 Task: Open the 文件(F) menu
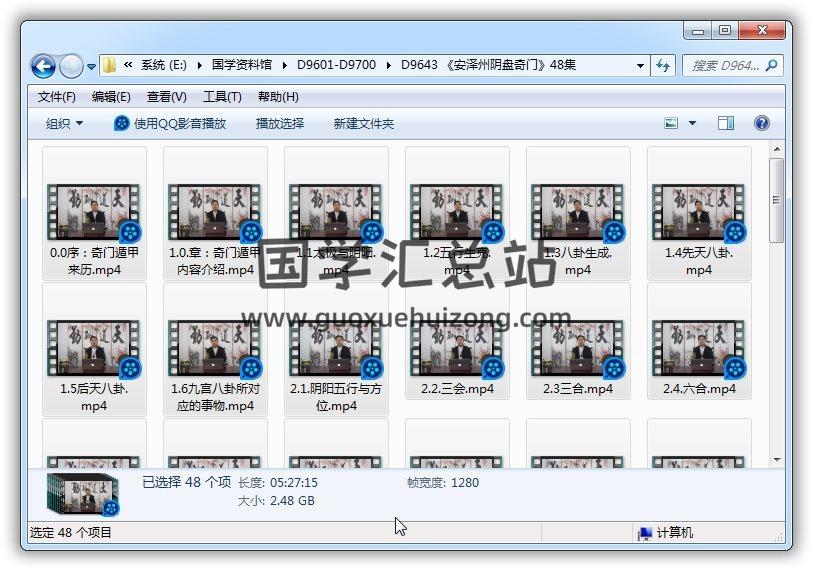tap(57, 97)
